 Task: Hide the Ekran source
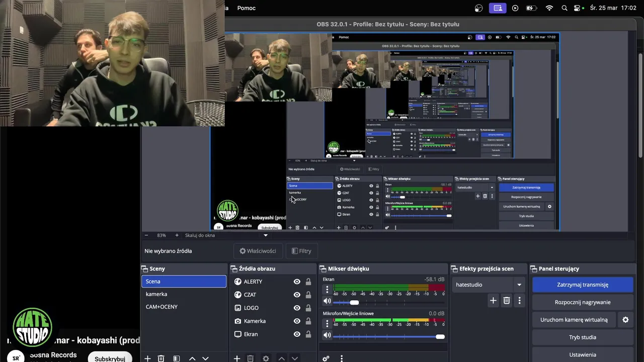pyautogui.click(x=297, y=334)
